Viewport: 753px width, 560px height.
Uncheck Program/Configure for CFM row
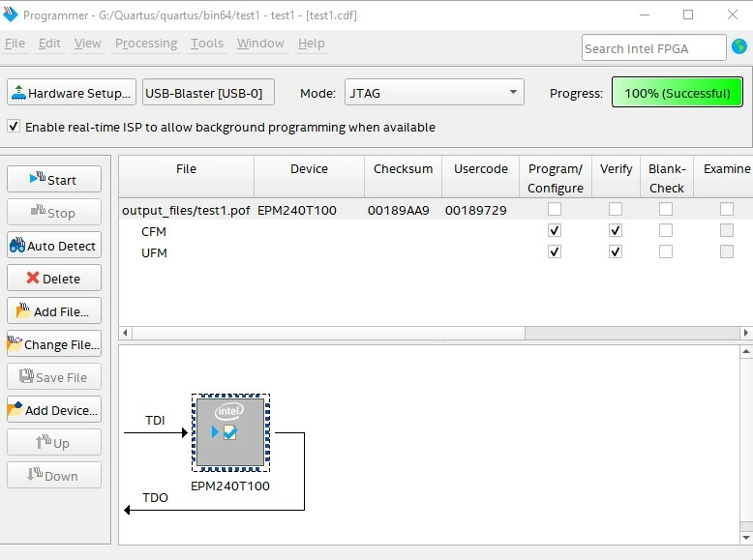click(555, 231)
